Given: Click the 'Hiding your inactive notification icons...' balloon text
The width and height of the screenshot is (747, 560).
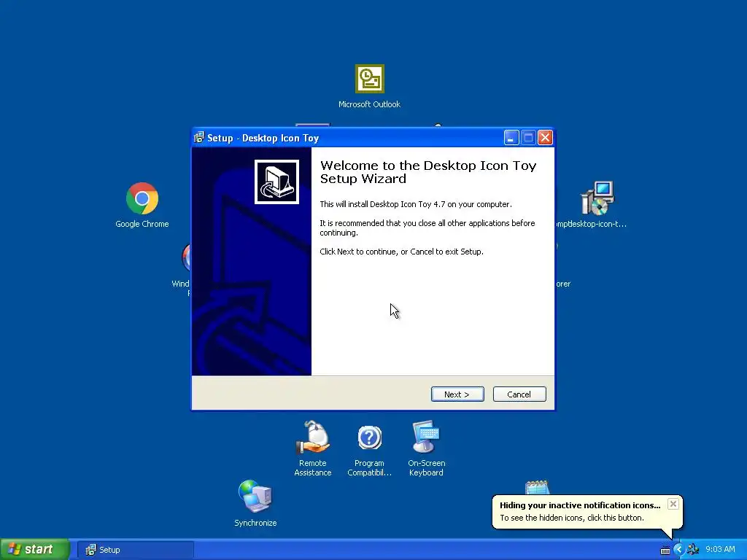Looking at the screenshot, I should pos(580,505).
